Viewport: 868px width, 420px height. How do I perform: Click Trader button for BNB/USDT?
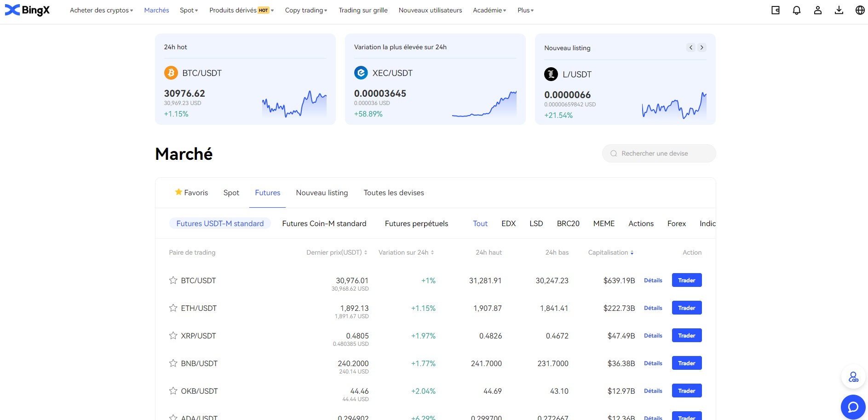click(687, 363)
